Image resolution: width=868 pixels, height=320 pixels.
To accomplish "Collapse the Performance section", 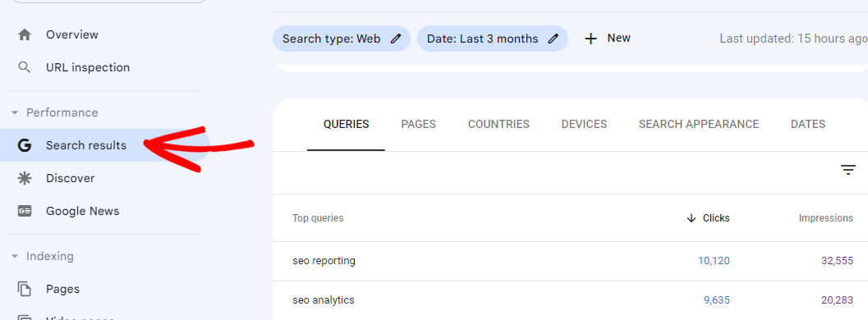I will (x=15, y=112).
